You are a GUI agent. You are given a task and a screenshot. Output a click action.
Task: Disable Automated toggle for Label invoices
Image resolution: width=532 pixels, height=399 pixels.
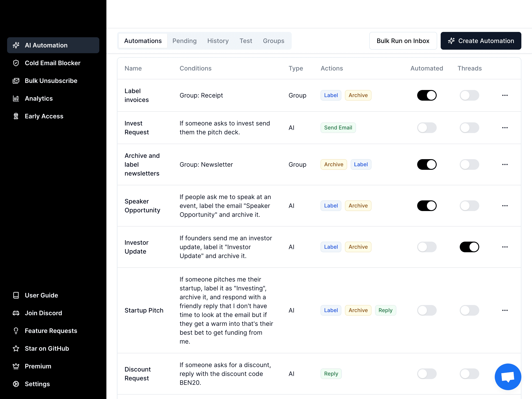click(x=427, y=95)
